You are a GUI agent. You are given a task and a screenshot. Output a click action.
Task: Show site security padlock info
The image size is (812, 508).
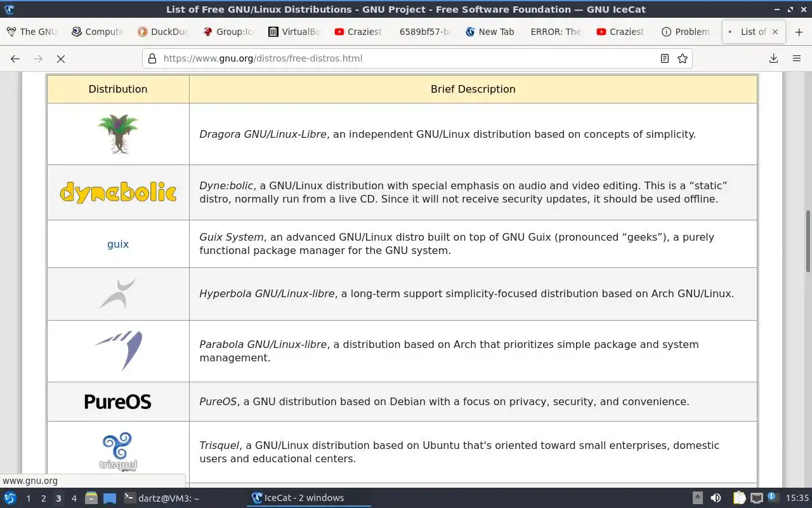pyautogui.click(x=152, y=58)
